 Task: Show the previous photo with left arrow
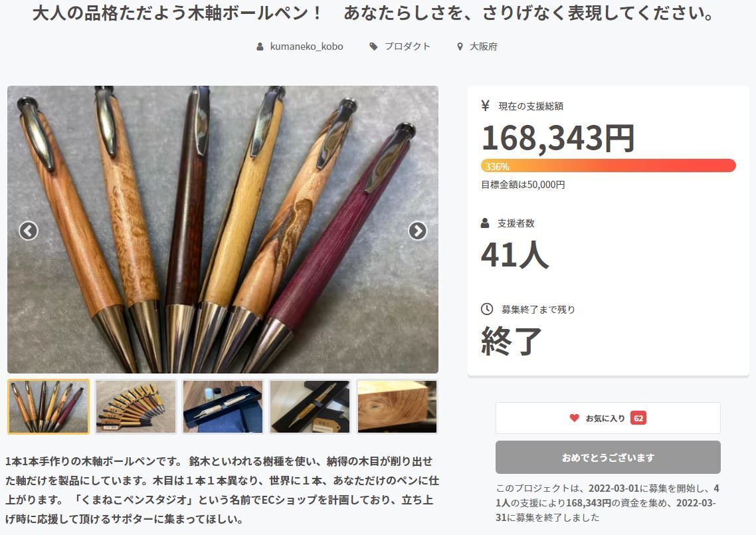click(29, 231)
